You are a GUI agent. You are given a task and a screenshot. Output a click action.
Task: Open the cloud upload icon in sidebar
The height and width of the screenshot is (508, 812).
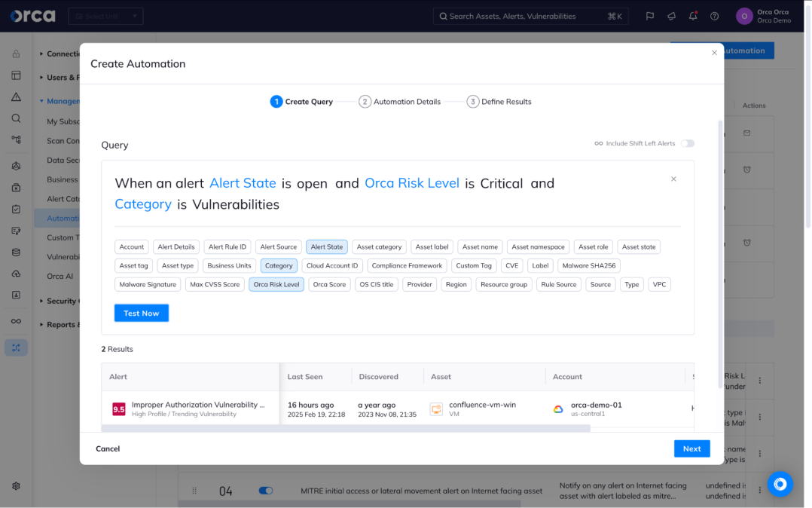pyautogui.click(x=16, y=274)
